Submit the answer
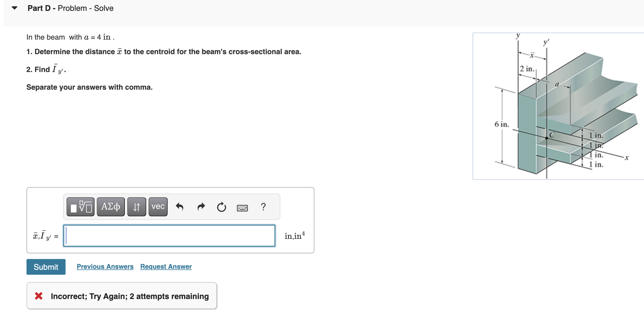The width and height of the screenshot is (644, 321). tap(46, 267)
